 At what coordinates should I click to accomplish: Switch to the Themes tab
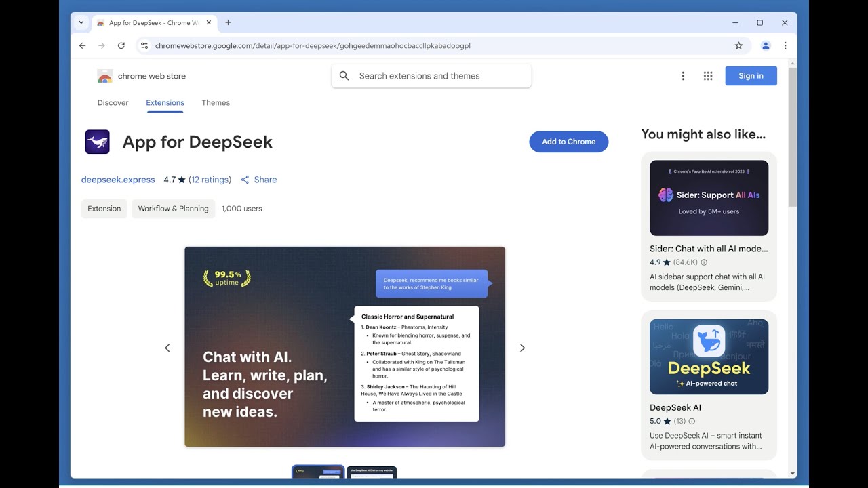pos(216,103)
